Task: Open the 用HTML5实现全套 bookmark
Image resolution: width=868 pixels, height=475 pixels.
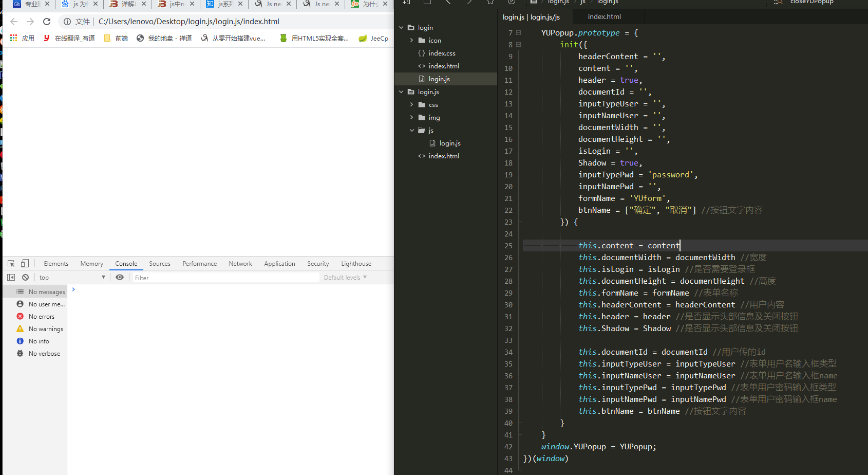Action: [x=314, y=38]
